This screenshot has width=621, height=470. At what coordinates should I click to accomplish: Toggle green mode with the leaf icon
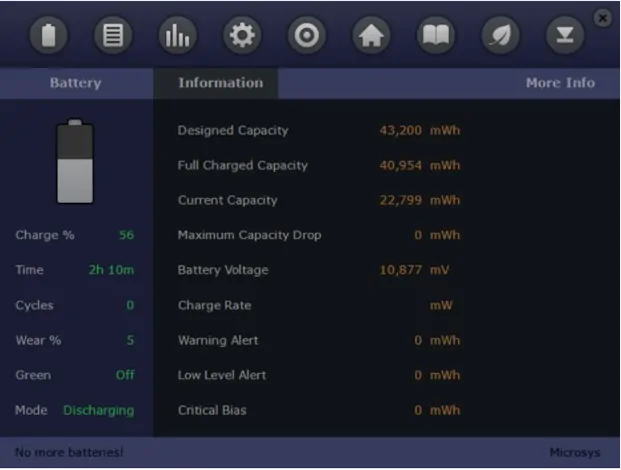coord(500,36)
